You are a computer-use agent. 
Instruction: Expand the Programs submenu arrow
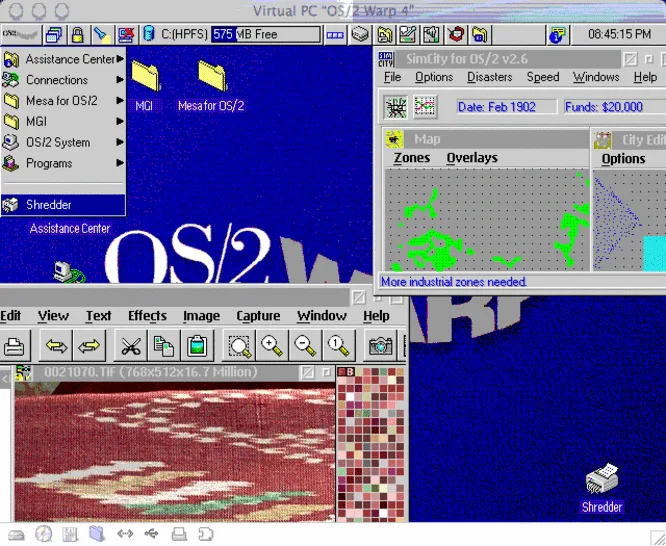tap(120, 163)
